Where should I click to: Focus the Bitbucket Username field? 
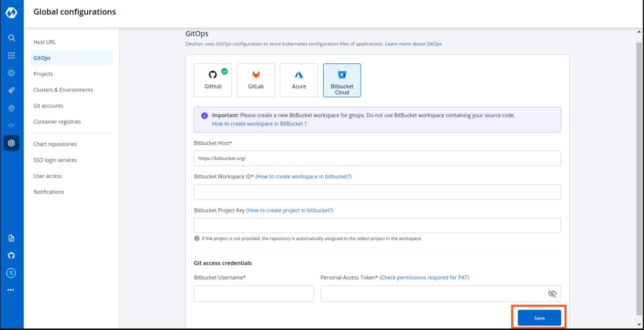point(254,294)
